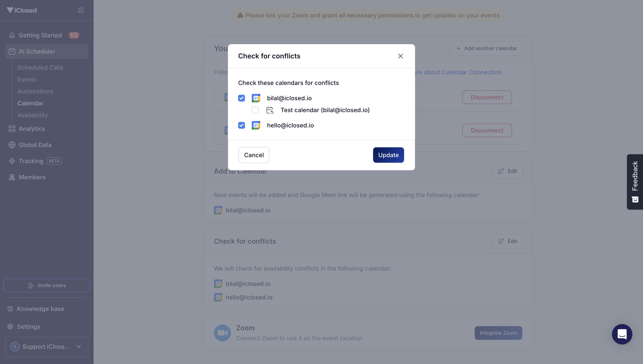
Task: Click the Global Data globe icon
Action: tap(12, 145)
